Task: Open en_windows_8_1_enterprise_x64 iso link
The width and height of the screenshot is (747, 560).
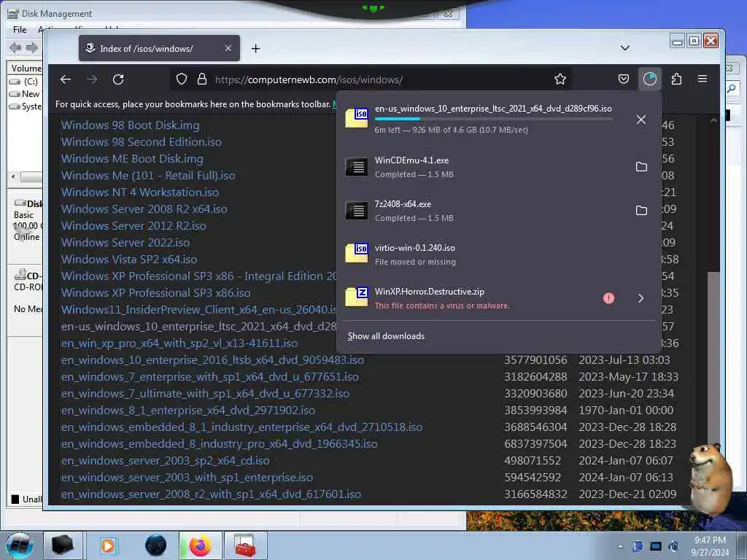Action: [188, 411]
